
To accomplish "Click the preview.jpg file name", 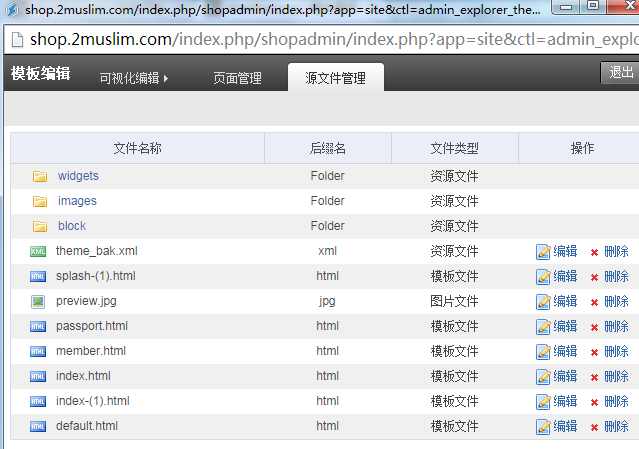I will click(86, 301).
